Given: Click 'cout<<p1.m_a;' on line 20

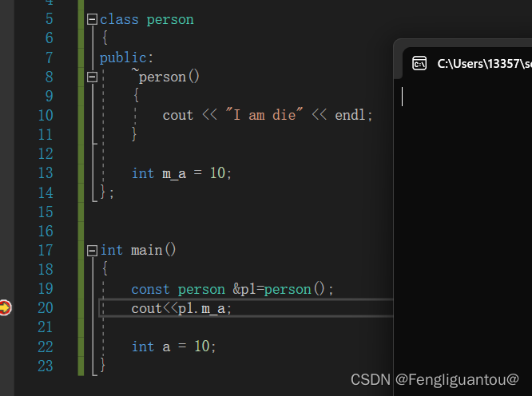Looking at the screenshot, I should pyautogui.click(x=181, y=308).
